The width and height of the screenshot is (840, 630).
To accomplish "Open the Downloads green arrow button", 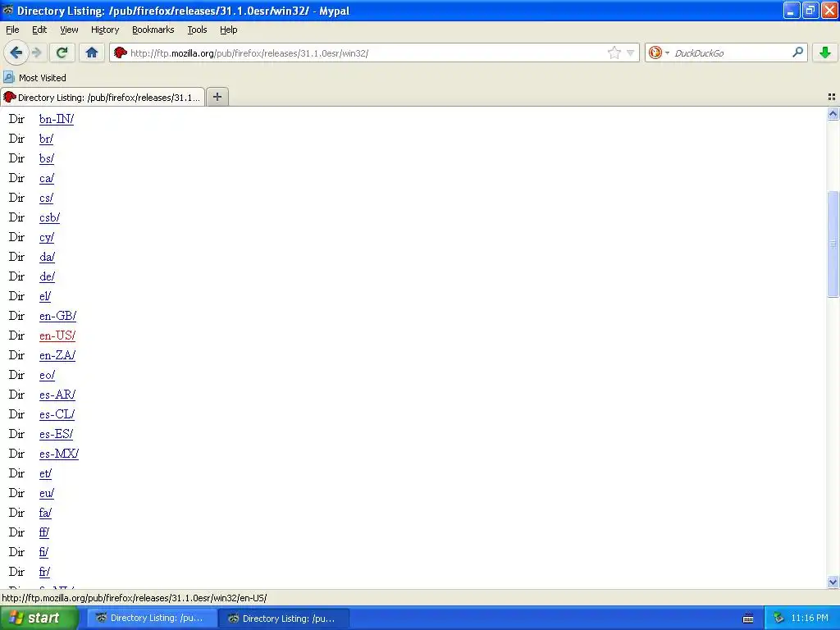I will (825, 52).
